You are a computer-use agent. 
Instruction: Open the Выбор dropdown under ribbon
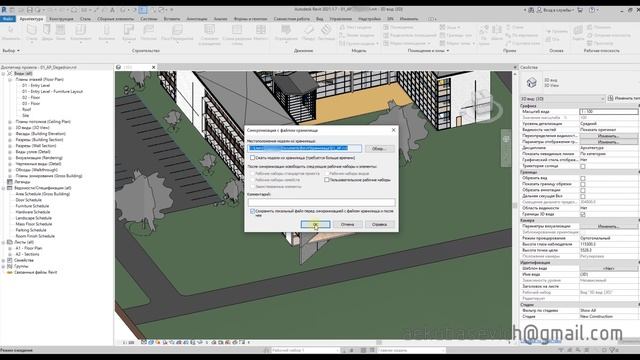tap(11, 51)
